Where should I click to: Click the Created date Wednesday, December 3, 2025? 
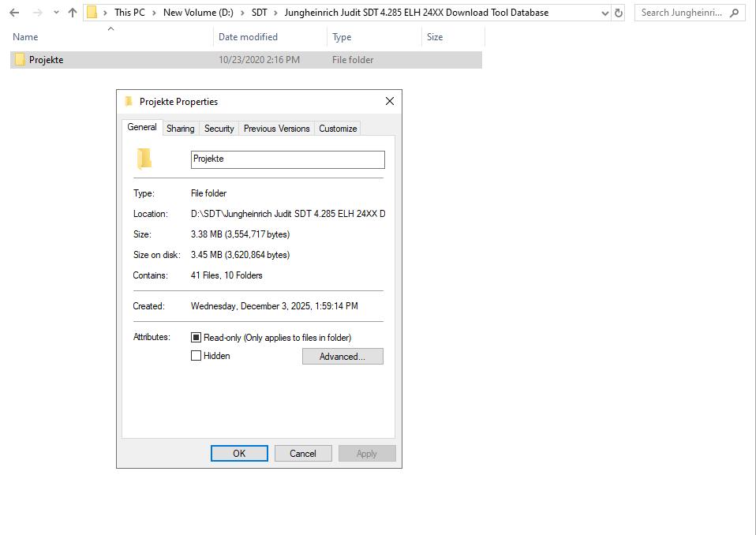pos(275,306)
